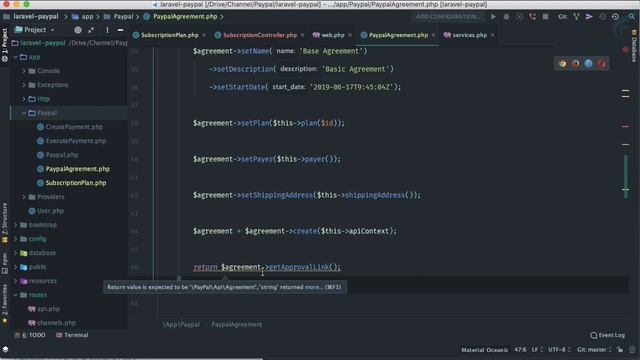640x360 pixels.
Task: Switch to services.php tab
Action: tap(469, 35)
